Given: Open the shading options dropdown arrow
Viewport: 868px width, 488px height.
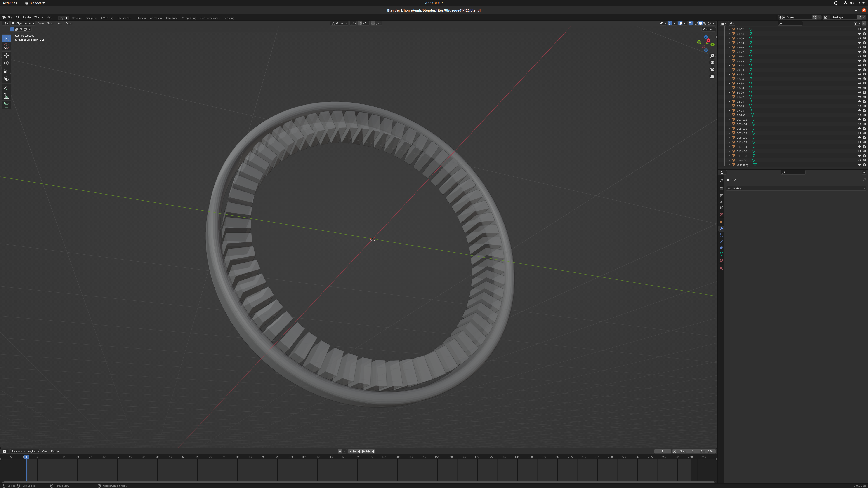Looking at the screenshot, I should tap(713, 23).
